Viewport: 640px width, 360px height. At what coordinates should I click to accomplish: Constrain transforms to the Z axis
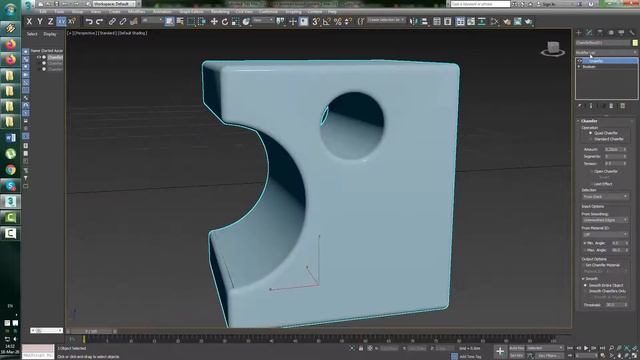(50, 22)
